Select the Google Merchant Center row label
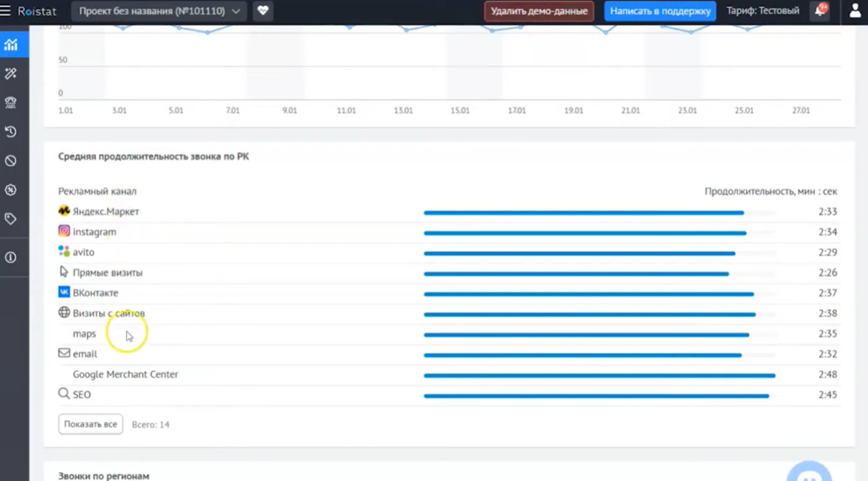The height and width of the screenshot is (481, 868). click(125, 374)
